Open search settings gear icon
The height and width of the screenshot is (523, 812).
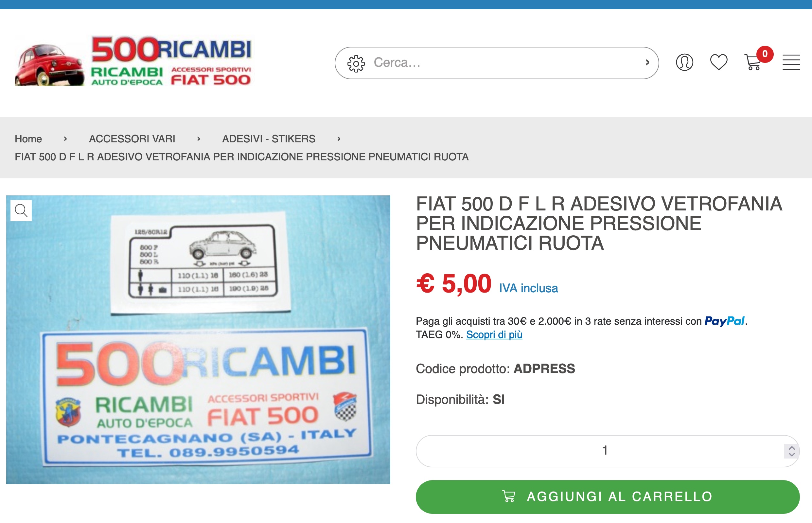pyautogui.click(x=356, y=63)
